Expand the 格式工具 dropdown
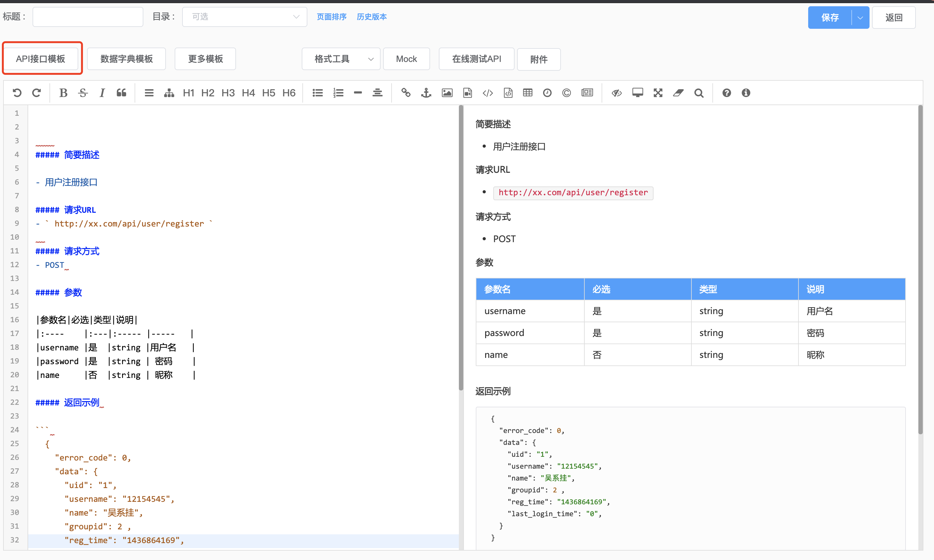The image size is (934, 560). click(x=341, y=59)
